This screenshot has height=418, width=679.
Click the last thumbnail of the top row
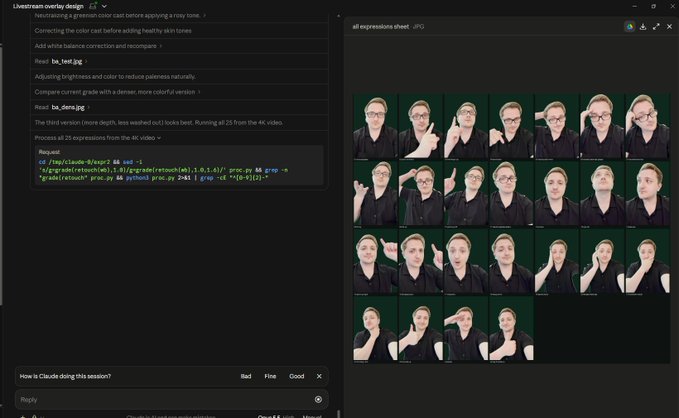coord(647,126)
